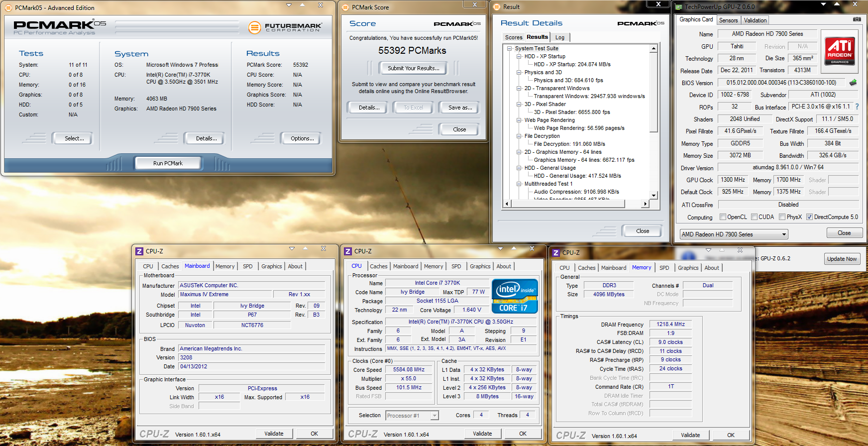Collapse the Physics and 3D node
868x446 pixels.
tap(519, 72)
